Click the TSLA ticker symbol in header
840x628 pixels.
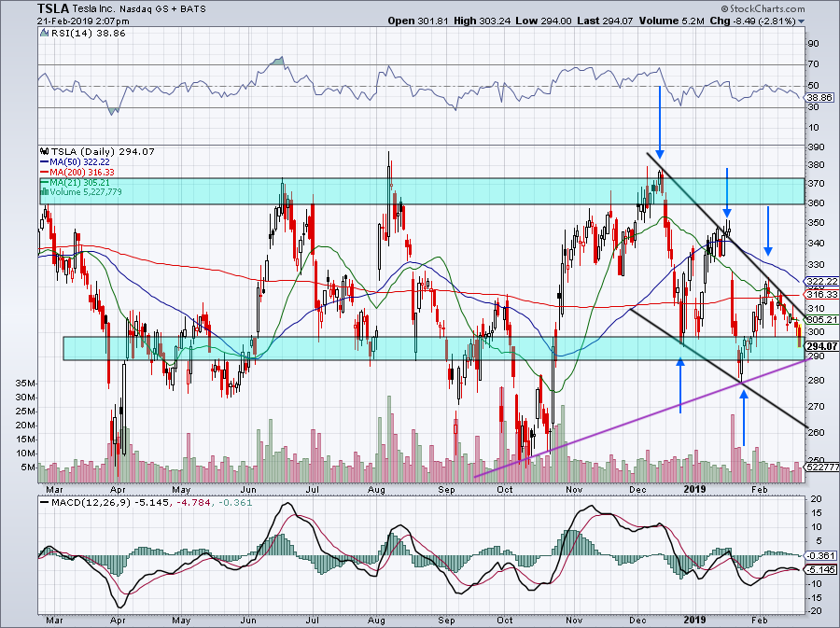click(53, 8)
